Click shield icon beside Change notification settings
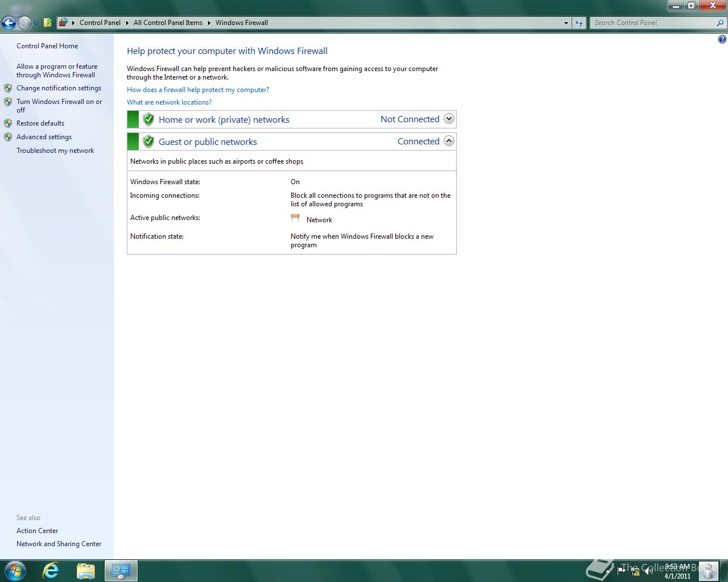 pyautogui.click(x=8, y=88)
